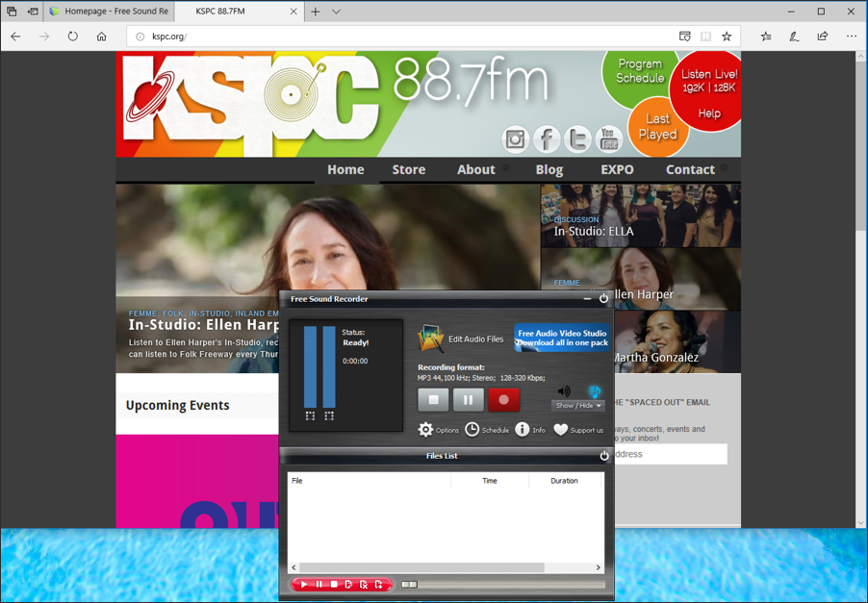This screenshot has width=868, height=603.
Task: Click the Program Schedule green circle
Action: tap(639, 71)
